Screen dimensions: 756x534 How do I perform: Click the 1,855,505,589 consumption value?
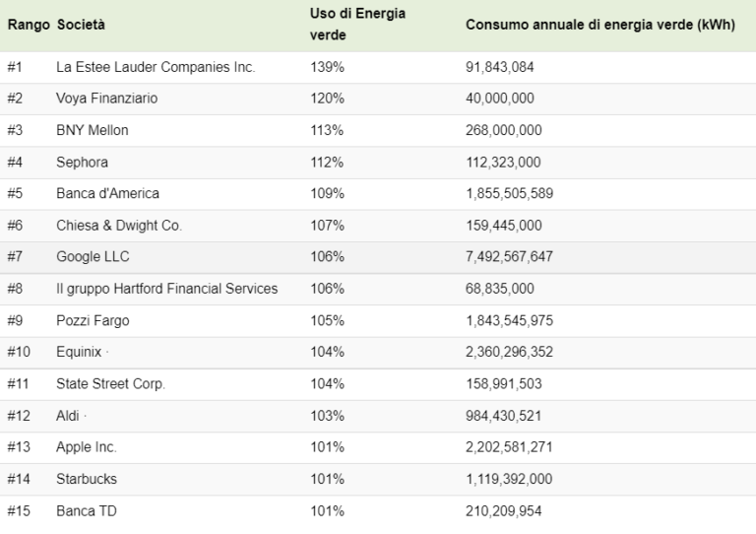point(509,193)
